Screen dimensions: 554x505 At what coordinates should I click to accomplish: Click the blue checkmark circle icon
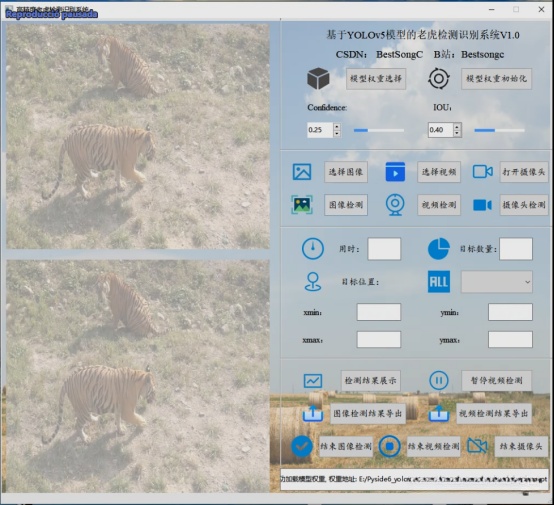[302, 446]
